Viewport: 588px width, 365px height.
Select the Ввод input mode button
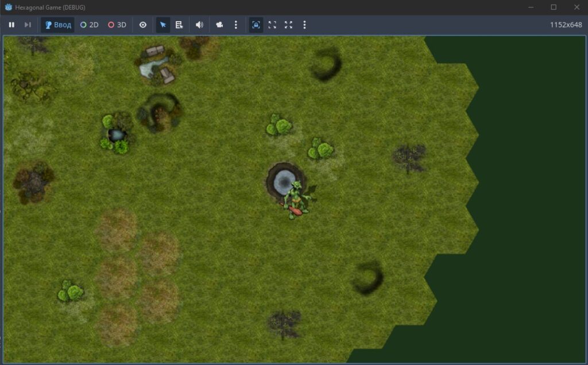tap(58, 25)
